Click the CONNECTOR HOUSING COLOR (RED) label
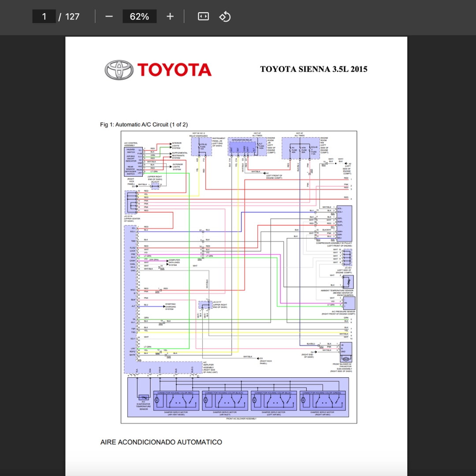 coord(175,393)
